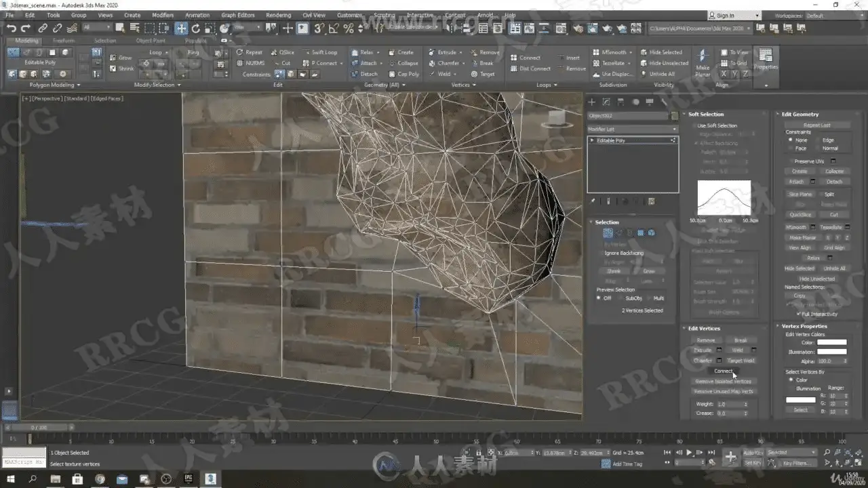Switch to the Freeform ribbon tab
Viewport: 868px width, 488px height.
point(64,41)
